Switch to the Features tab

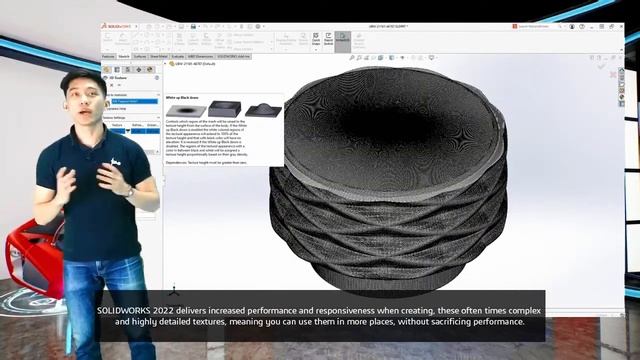tap(108, 57)
